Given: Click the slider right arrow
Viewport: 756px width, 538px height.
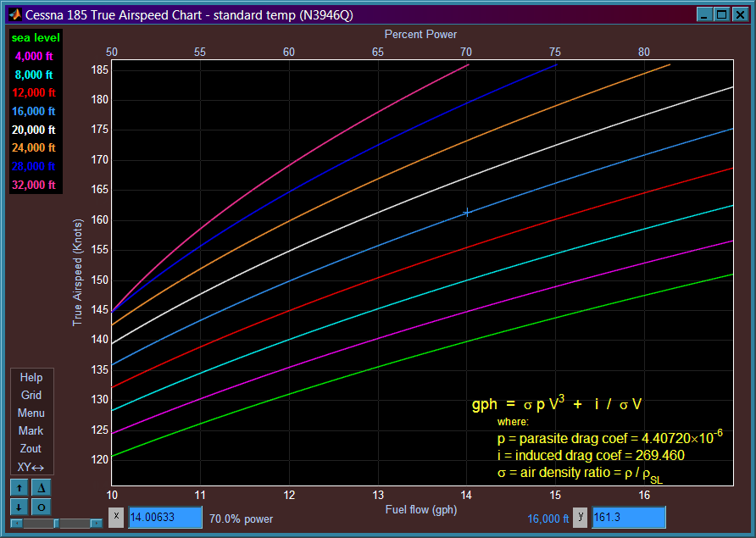Looking at the screenshot, I should point(97,523).
